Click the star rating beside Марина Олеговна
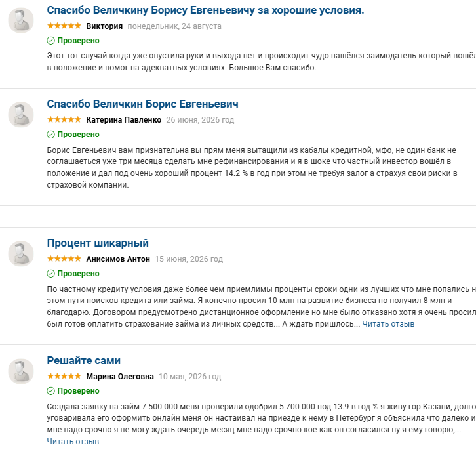Viewport: 476px width, 456px height. pyautogui.click(x=64, y=376)
